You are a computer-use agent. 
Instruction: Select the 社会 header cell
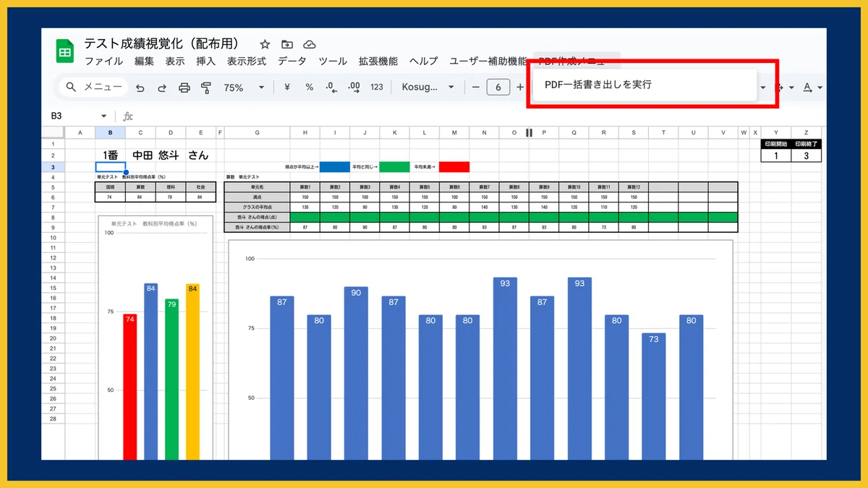[200, 187]
